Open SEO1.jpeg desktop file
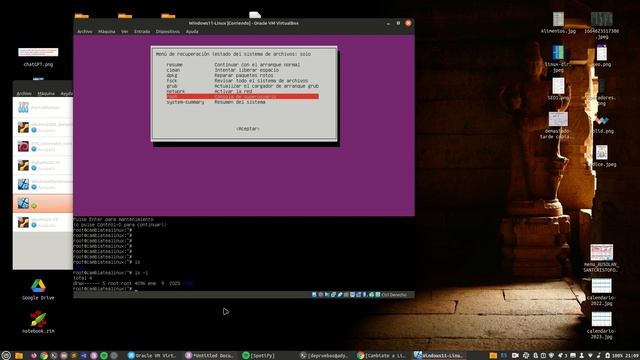Image resolution: width=640 pixels, height=360 pixels. click(x=558, y=89)
